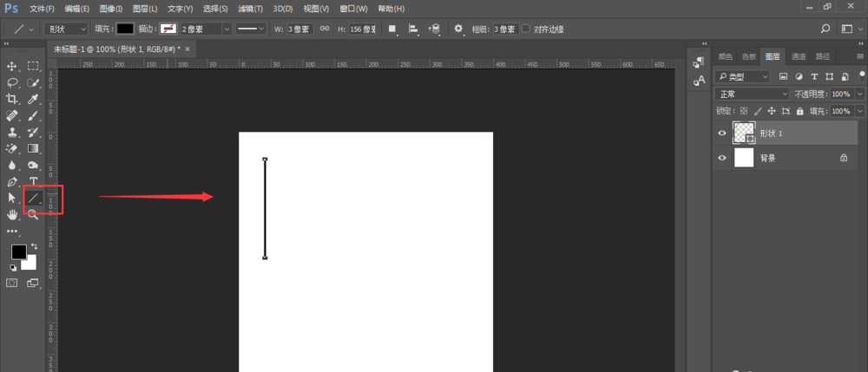Select the Line tool in the toolbox
The width and height of the screenshot is (868, 372).
[33, 198]
